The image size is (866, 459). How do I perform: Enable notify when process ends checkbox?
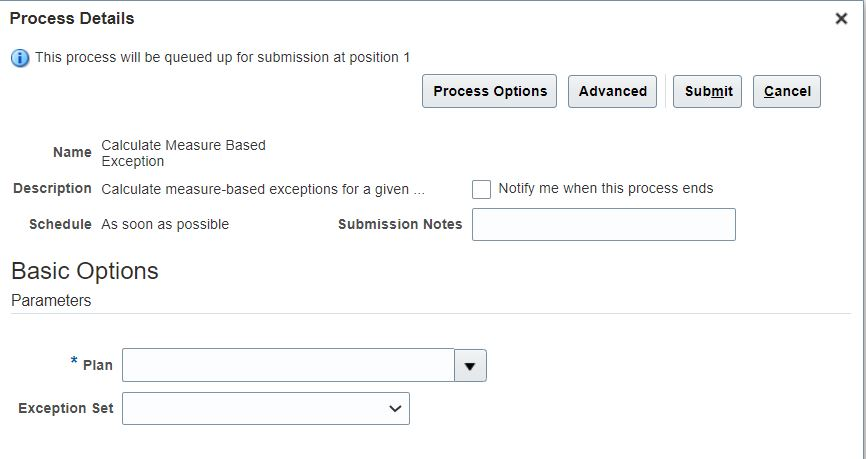(482, 189)
